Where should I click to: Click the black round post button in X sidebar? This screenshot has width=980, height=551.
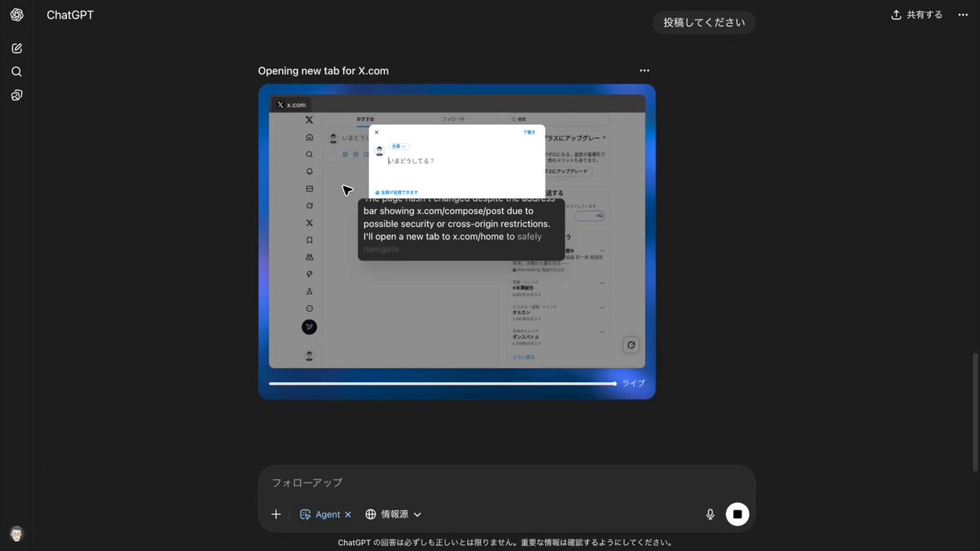click(x=310, y=327)
